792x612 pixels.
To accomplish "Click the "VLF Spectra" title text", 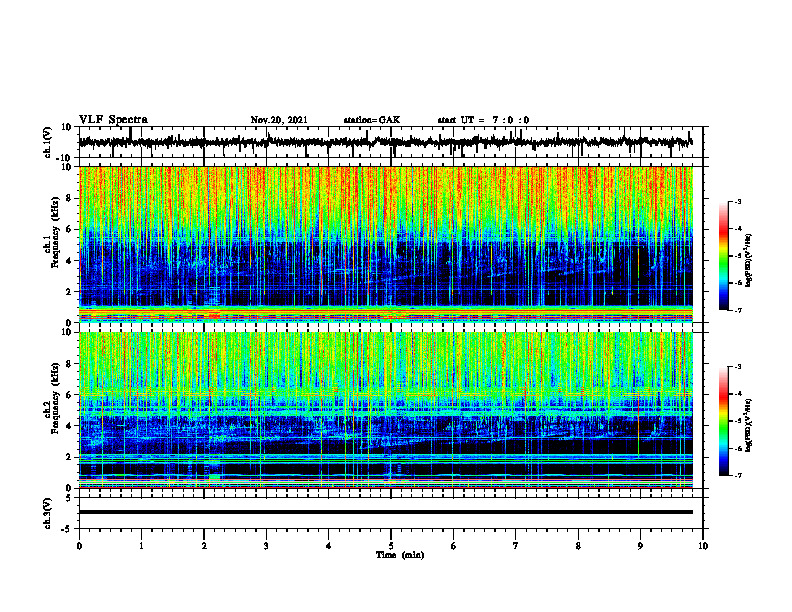I will (113, 120).
